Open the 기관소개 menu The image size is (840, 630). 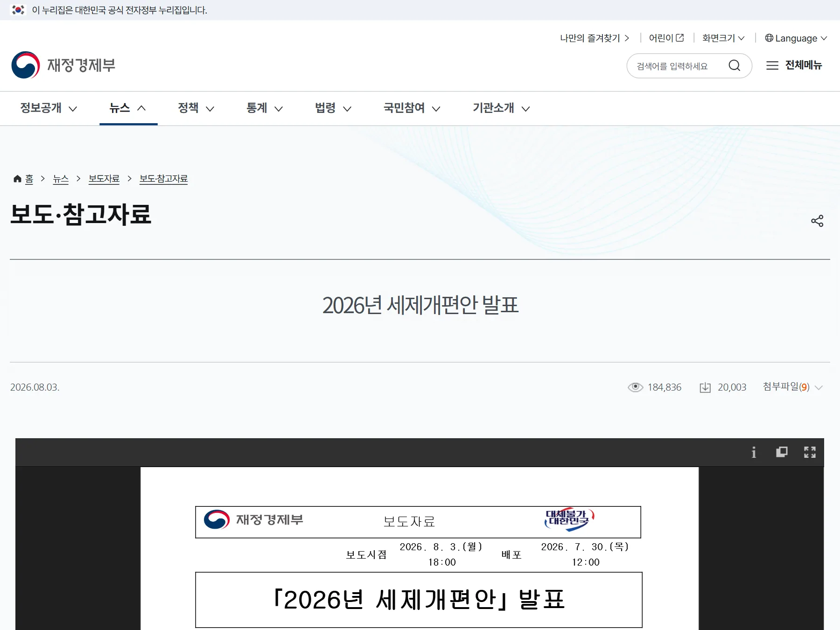coord(501,108)
